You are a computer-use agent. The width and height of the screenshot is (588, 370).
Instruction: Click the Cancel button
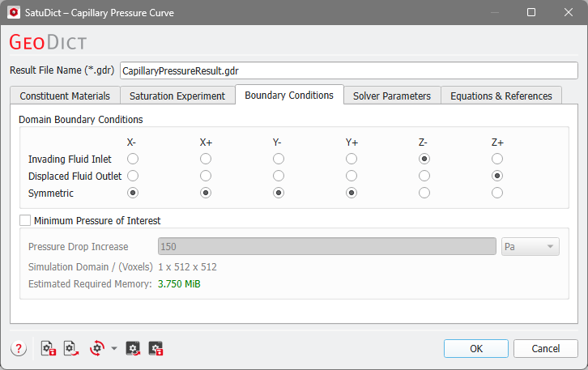click(546, 349)
